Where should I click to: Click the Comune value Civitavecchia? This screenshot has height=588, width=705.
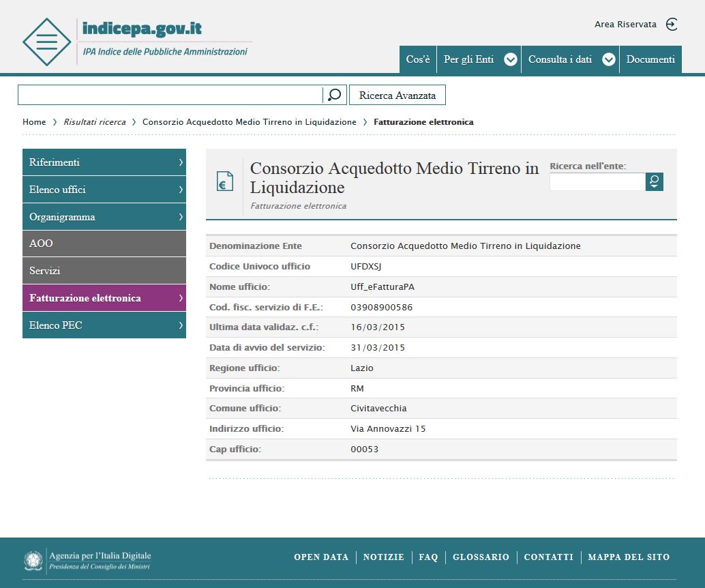point(378,408)
